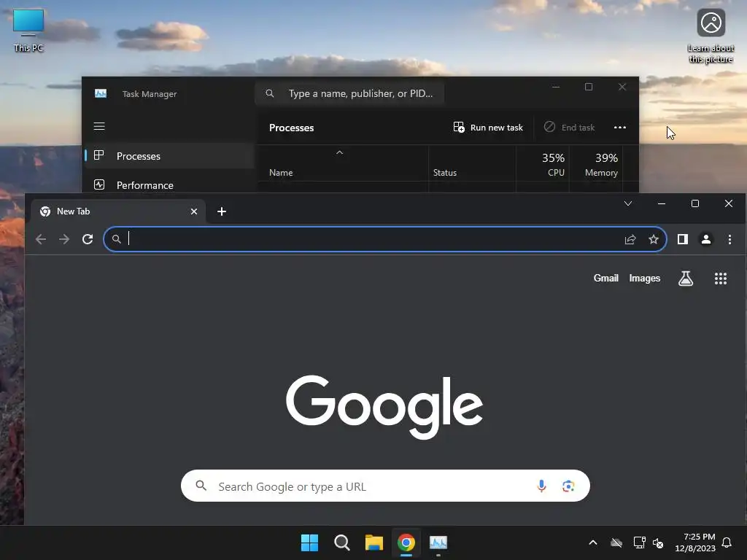Close the New Tab tab in Chrome

pos(194,211)
